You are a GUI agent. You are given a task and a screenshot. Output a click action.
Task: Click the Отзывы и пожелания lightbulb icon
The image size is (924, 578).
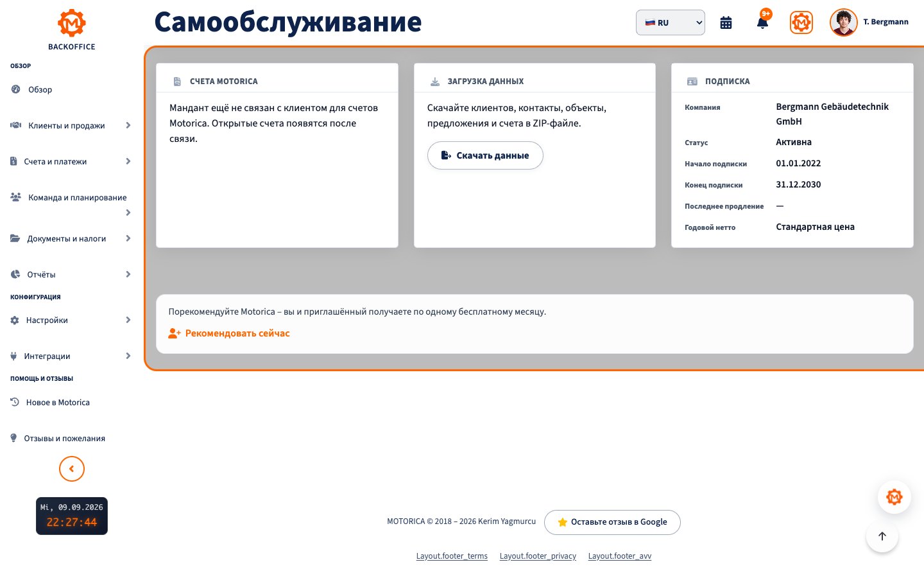tap(13, 438)
